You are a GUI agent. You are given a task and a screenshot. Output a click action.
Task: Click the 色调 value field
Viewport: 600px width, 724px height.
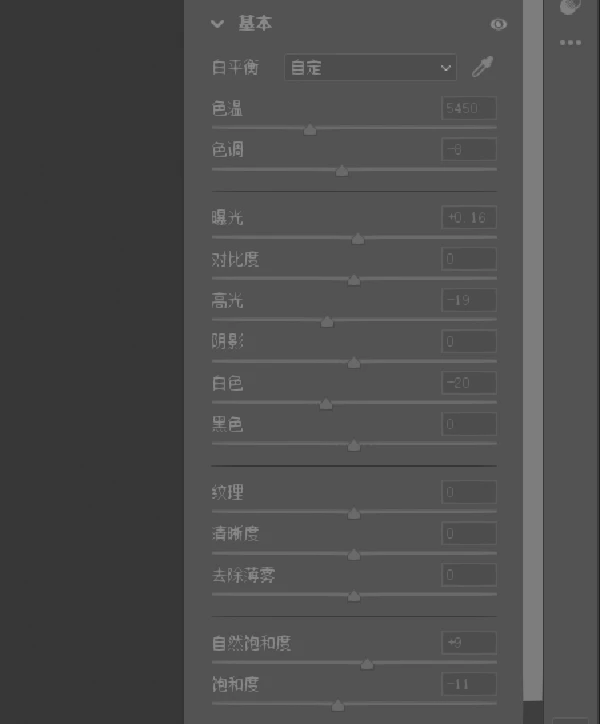click(469, 149)
